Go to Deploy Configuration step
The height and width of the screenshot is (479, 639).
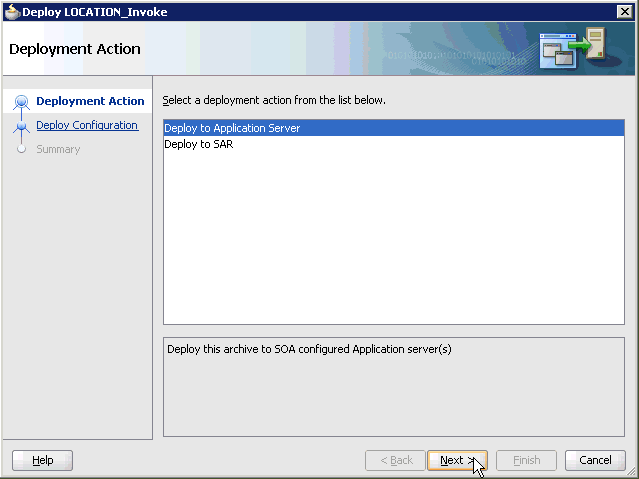click(87, 125)
